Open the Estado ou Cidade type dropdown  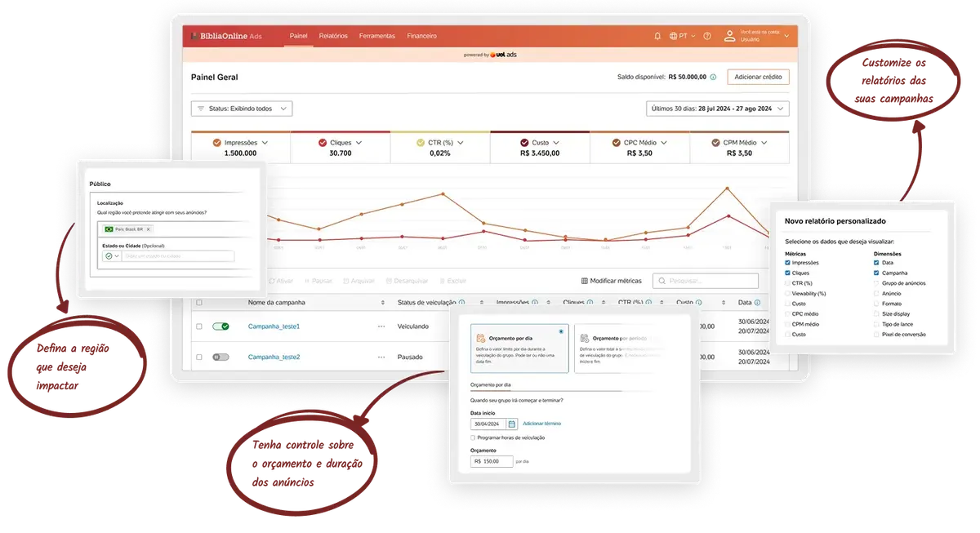(112, 255)
